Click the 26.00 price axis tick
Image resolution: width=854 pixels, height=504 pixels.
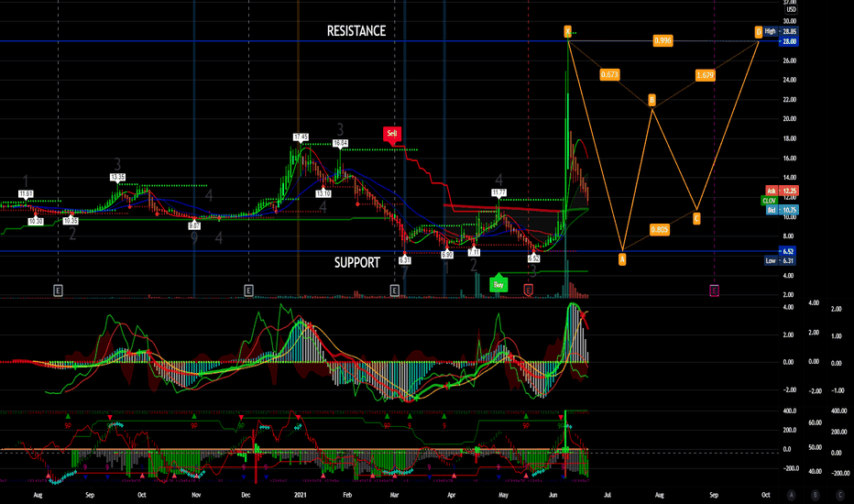pyautogui.click(x=789, y=60)
